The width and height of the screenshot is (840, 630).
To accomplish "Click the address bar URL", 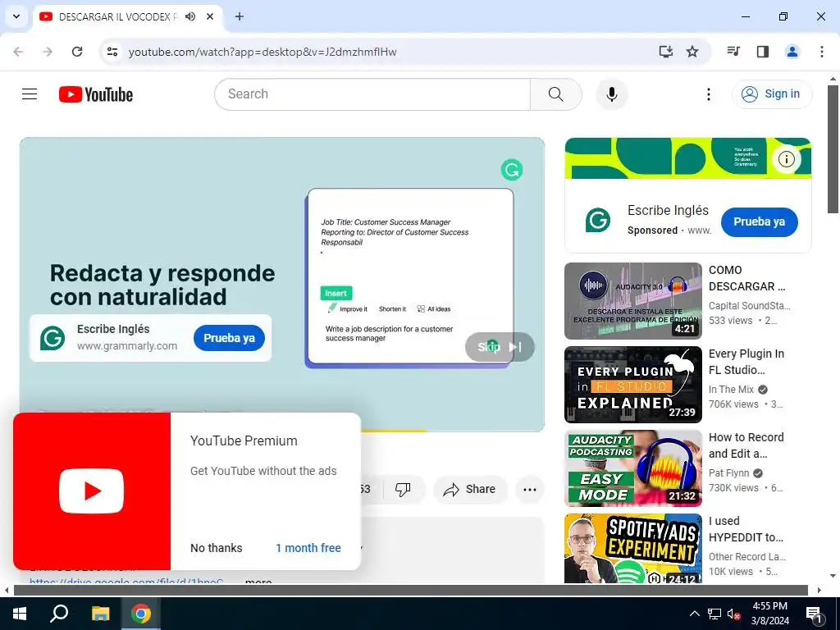I will pyautogui.click(x=262, y=52).
